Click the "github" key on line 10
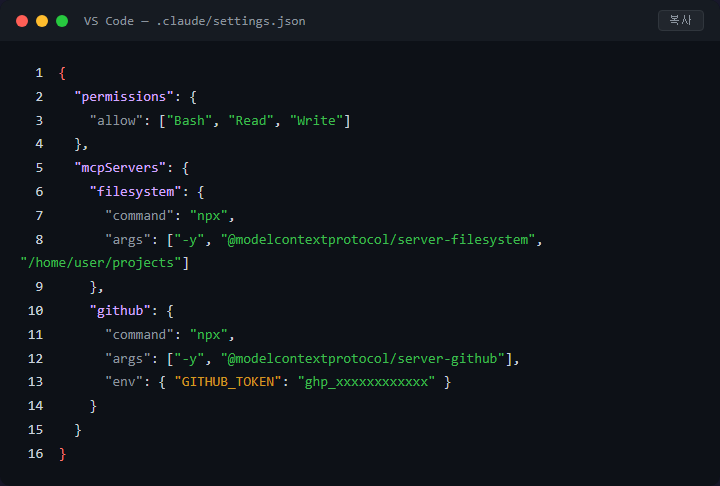 tap(120, 311)
